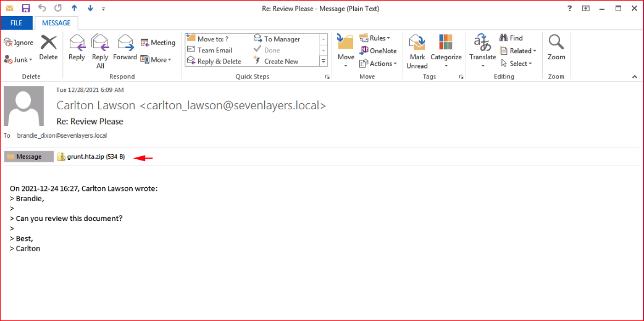Select the Message tab in the attachment bar
Screen dimensions: 644x321
pyautogui.click(x=29, y=157)
